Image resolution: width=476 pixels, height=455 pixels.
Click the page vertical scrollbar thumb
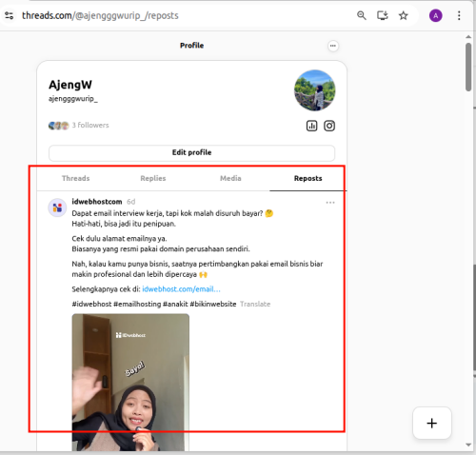468,67
